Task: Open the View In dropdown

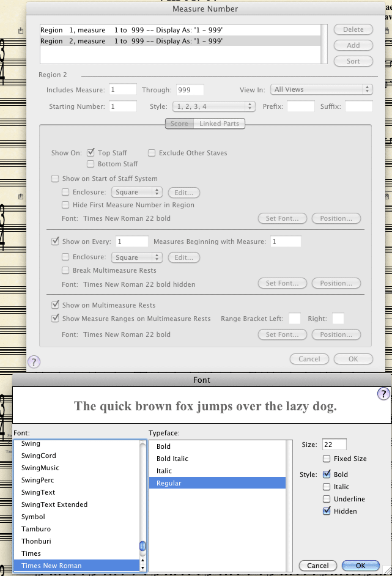Action: tap(322, 89)
